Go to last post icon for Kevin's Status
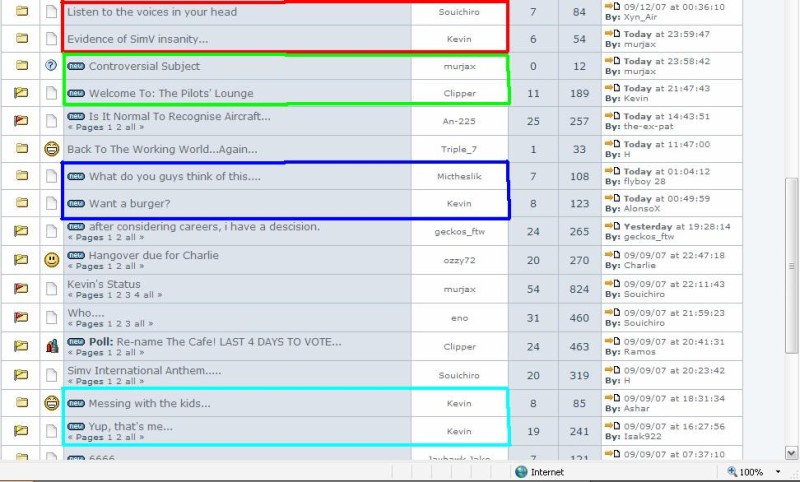 point(613,284)
